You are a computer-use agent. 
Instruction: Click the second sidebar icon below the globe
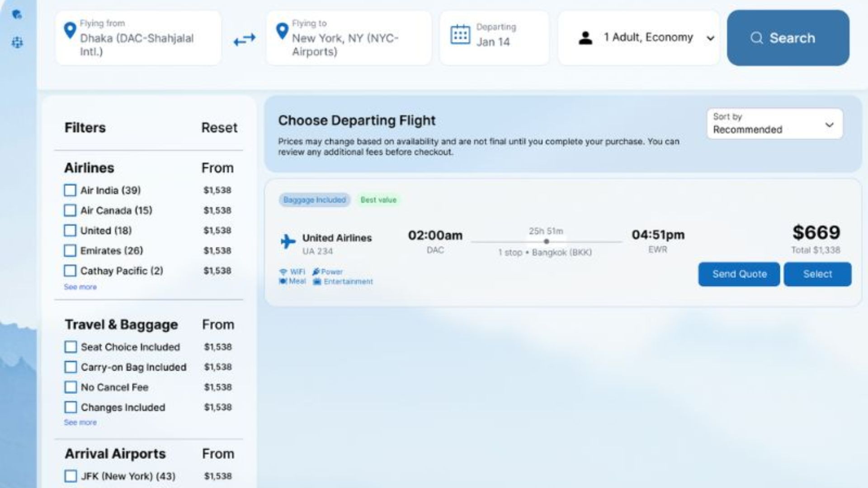[17, 42]
